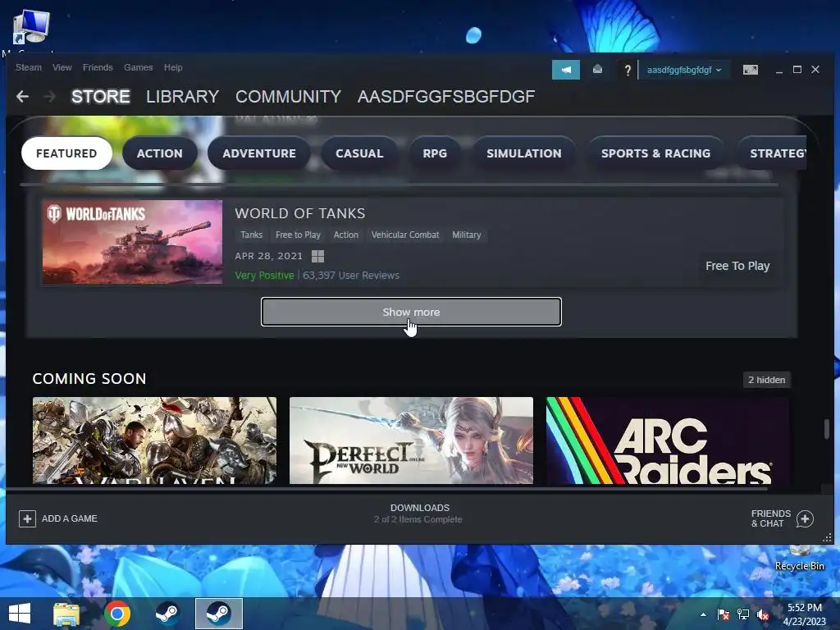840x630 pixels.
Task: Open File Explorer from taskbar
Action: coord(66,614)
